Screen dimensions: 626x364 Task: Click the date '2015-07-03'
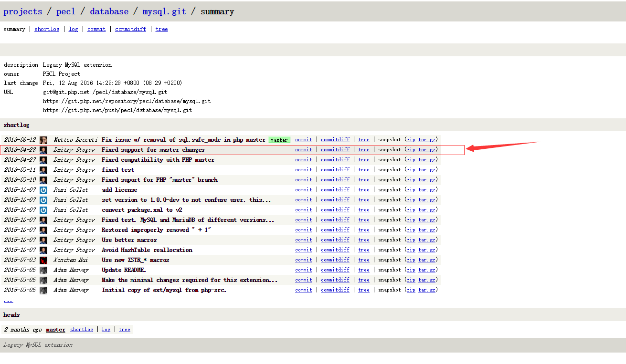tap(20, 260)
